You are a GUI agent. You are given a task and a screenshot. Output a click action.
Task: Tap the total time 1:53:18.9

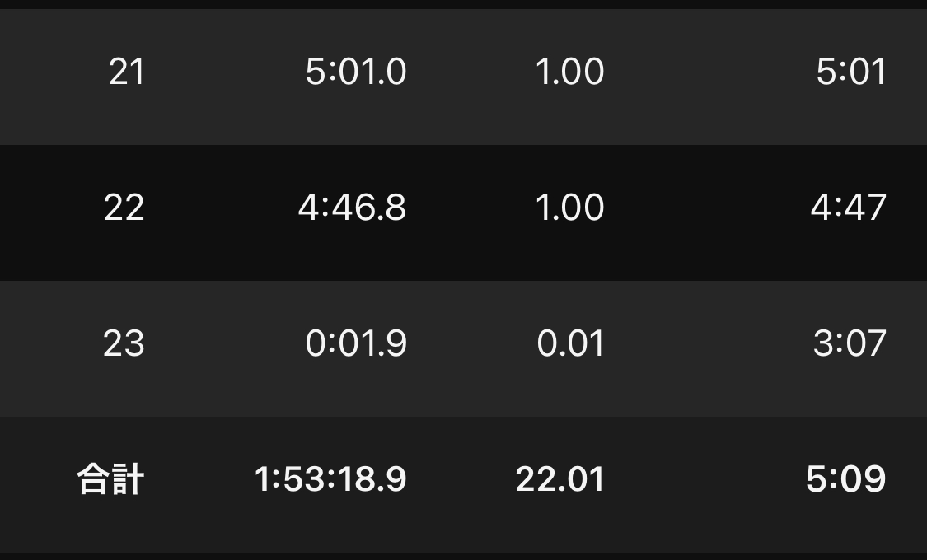(x=330, y=479)
